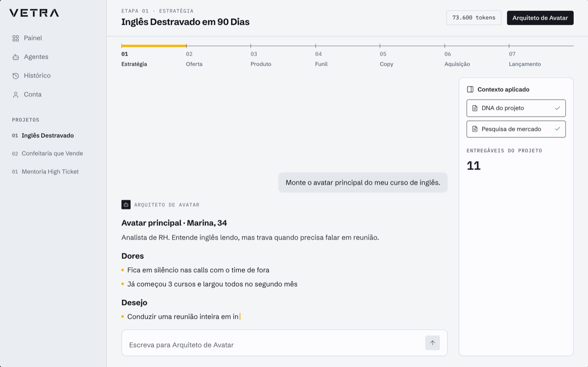The height and width of the screenshot is (367, 588).
Task: Click the Arquiteto de Avatar bot avatar
Action: [x=126, y=204]
